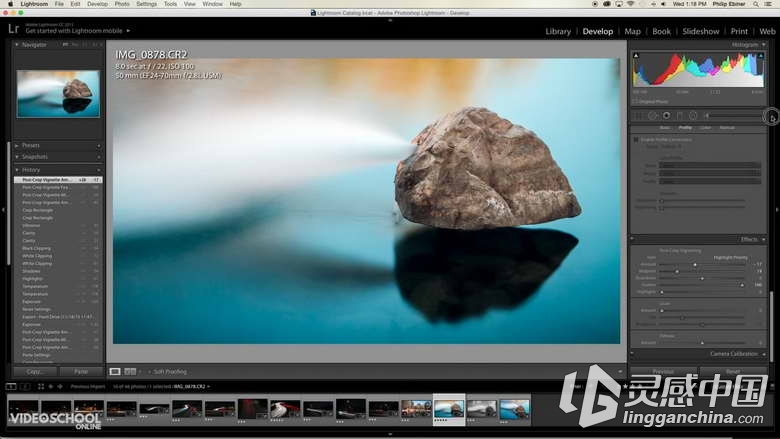780x439 pixels.
Task: Go back with filmstrip left arrow
Action: coord(51,386)
